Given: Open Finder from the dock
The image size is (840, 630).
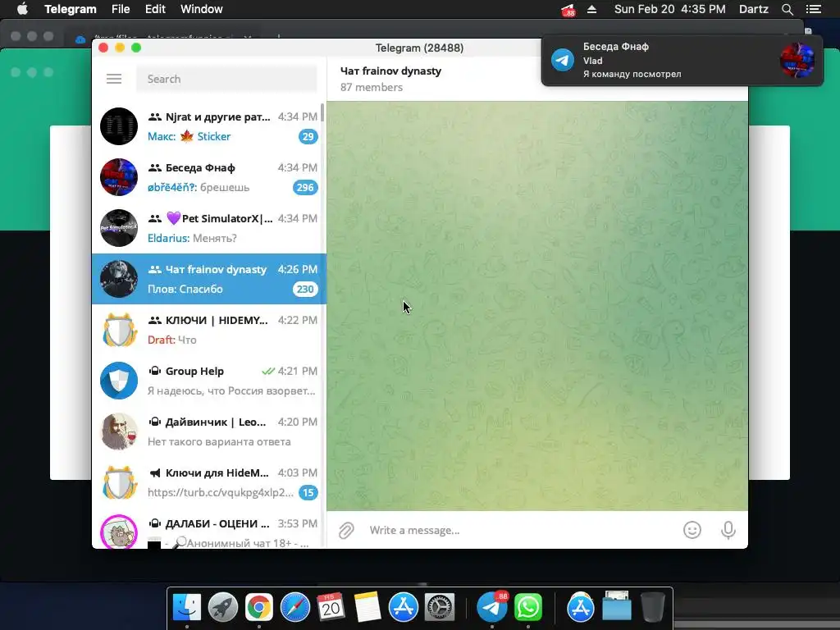Looking at the screenshot, I should pyautogui.click(x=186, y=608).
